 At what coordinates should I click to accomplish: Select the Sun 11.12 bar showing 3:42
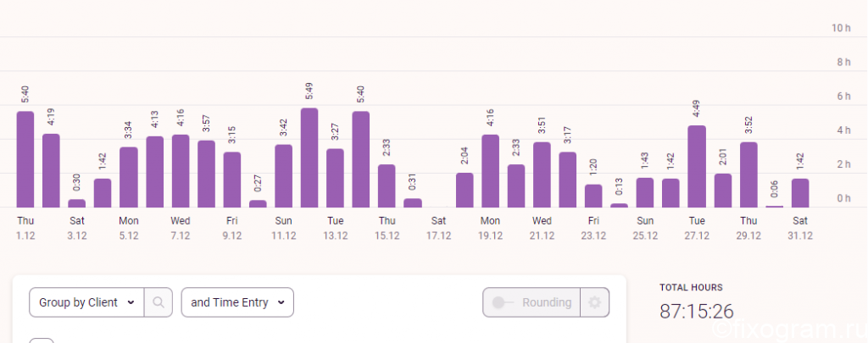point(283,176)
